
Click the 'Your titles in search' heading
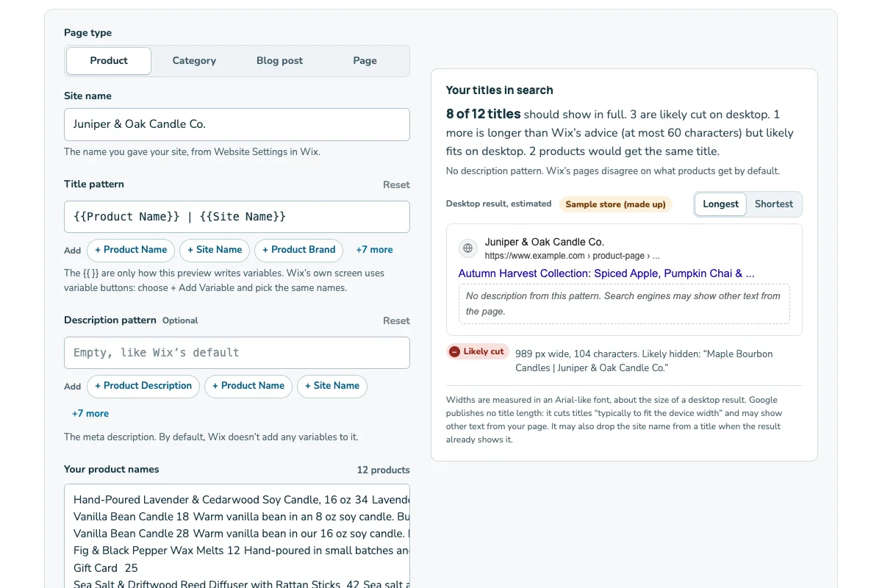[500, 90]
